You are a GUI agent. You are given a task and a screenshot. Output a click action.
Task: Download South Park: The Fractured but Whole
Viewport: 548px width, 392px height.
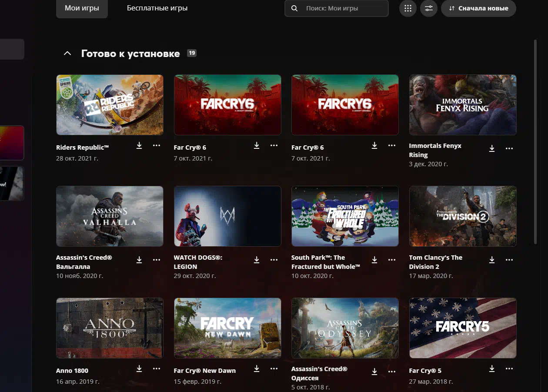coord(374,260)
